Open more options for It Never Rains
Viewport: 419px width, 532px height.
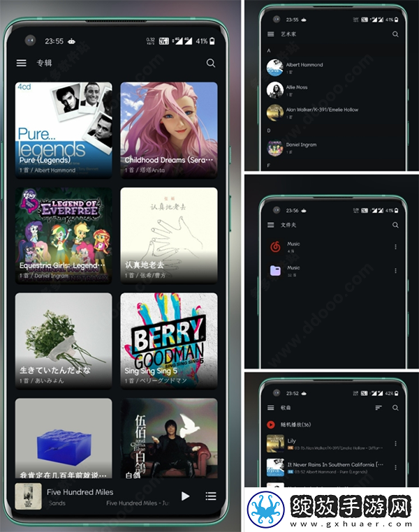coord(395,468)
